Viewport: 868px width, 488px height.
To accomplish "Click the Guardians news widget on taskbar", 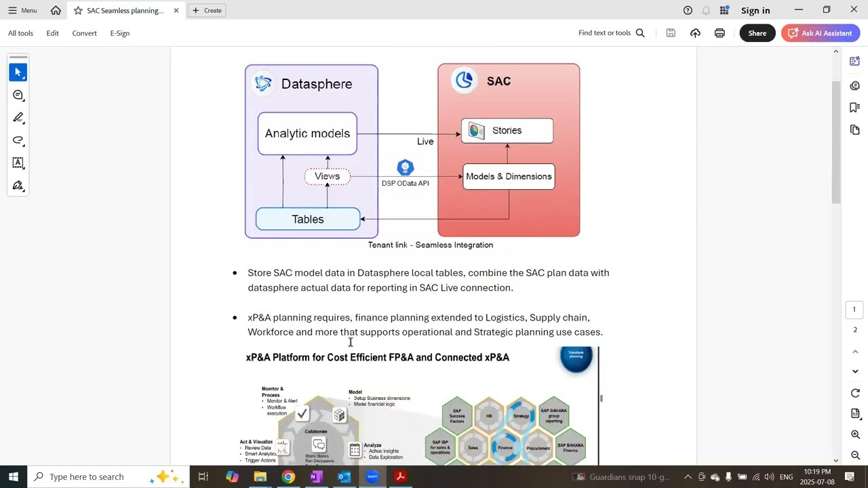I will click(x=621, y=476).
